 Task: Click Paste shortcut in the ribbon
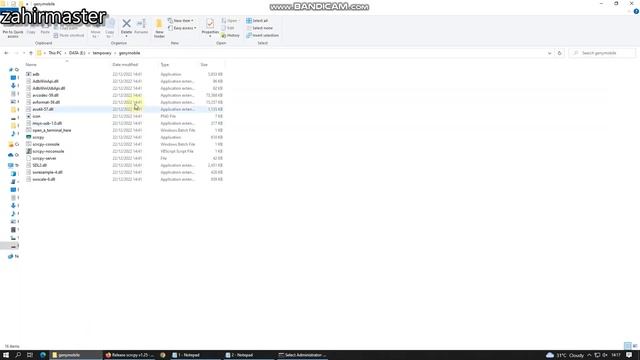click(69, 36)
